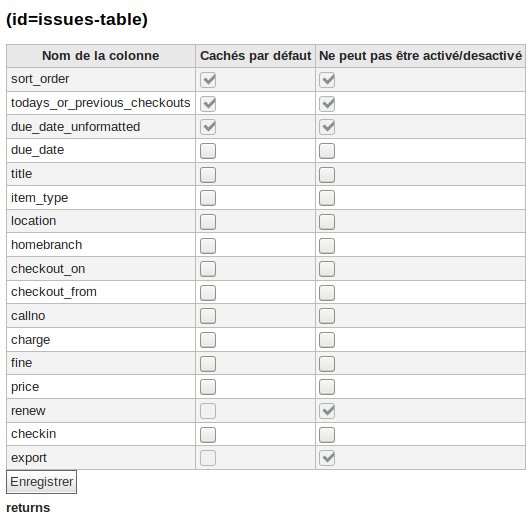Uncheck cannot-be-toggled for renew row
This screenshot has height=518, width=531.
click(327, 411)
